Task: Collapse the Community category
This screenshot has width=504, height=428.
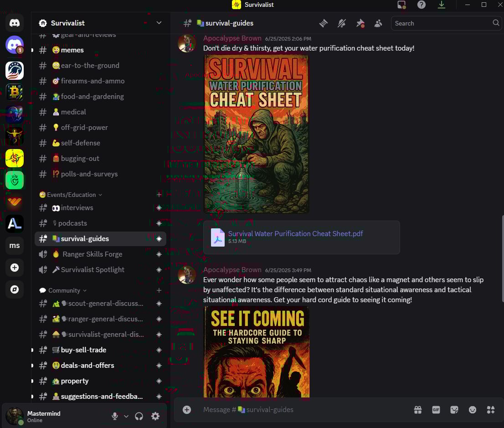Action: point(63,290)
